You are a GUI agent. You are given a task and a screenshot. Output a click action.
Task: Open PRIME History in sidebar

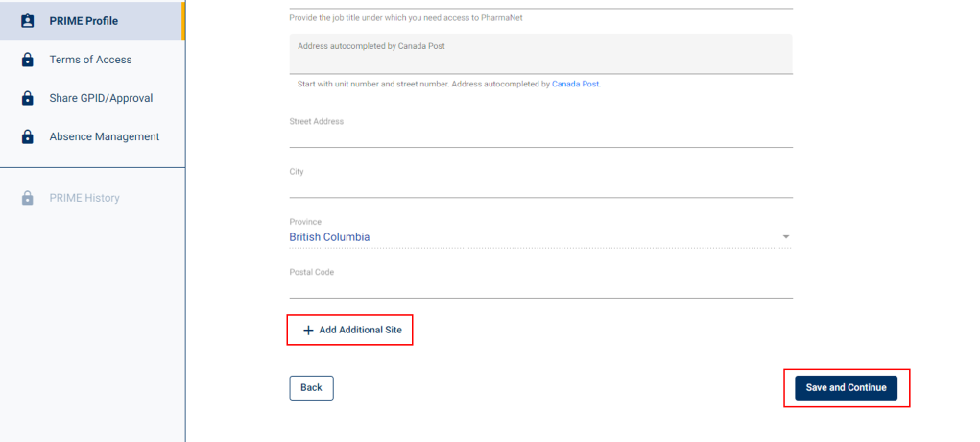tap(84, 198)
